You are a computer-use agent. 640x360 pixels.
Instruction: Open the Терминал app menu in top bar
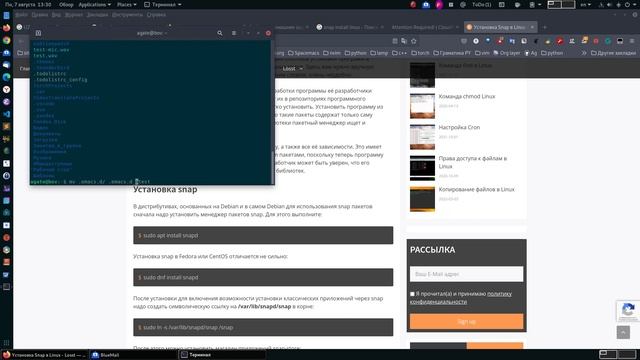(163, 4)
